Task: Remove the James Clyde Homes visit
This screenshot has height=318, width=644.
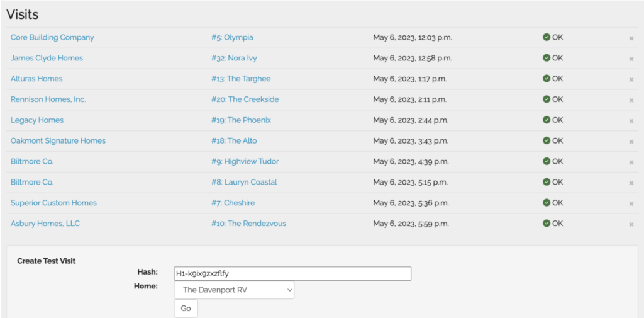Action: pyautogui.click(x=631, y=59)
